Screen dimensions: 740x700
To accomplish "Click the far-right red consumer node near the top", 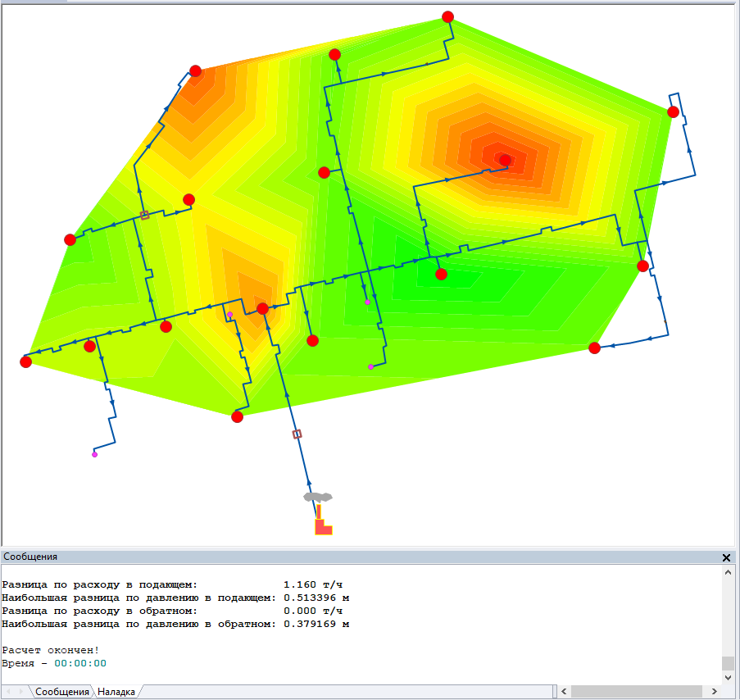I will tap(673, 112).
